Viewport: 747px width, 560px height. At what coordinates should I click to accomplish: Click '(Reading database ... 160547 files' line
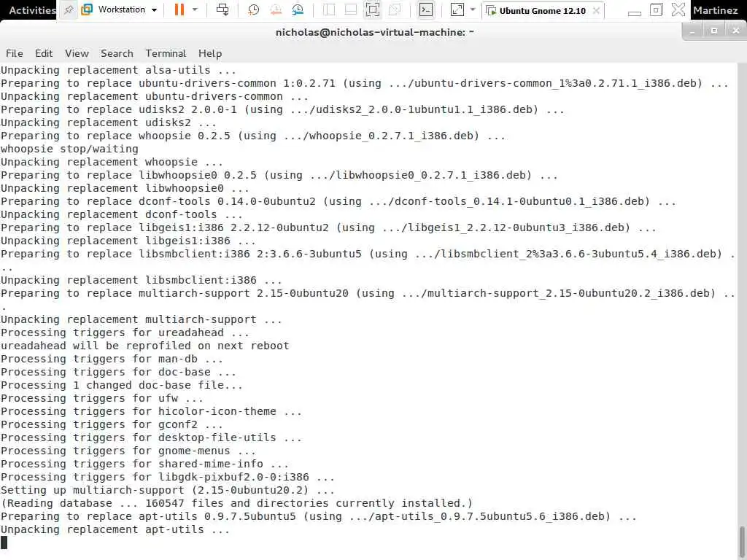[x=236, y=503]
